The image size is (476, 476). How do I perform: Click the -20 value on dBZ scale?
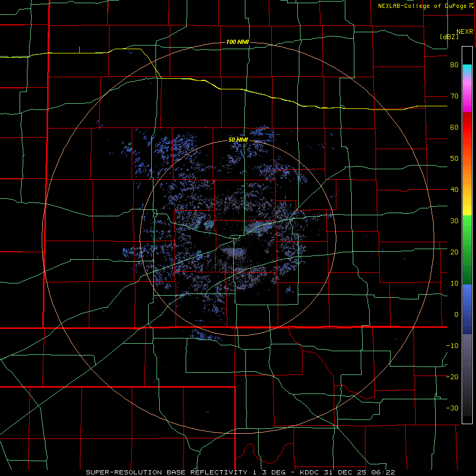(452, 377)
